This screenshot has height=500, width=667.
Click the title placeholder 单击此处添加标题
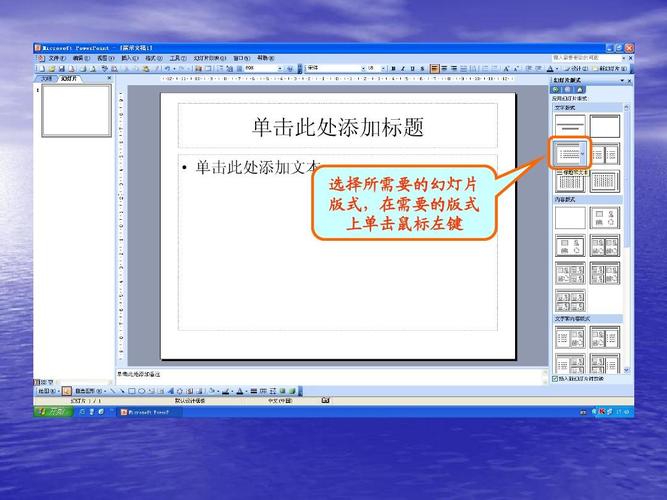[x=338, y=126]
